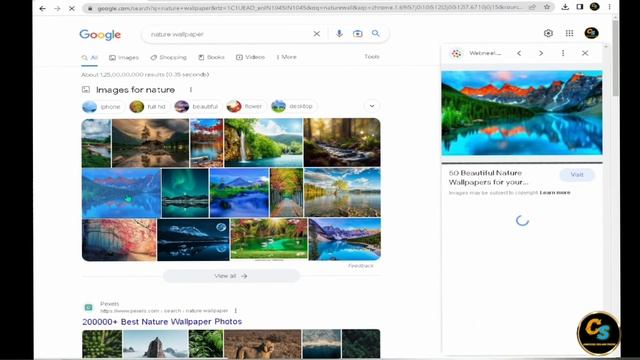640x360 pixels.
Task: Filter images by the desktop chip
Action: tap(293, 106)
